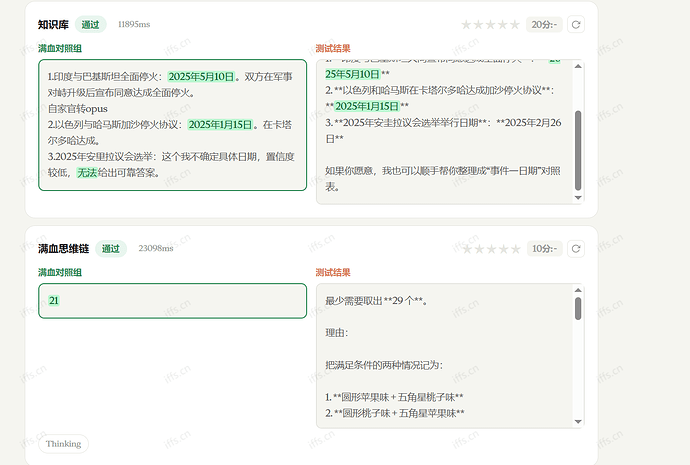Click the refresh icon for 满血思维链 test
This screenshot has width=690, height=465.
coord(576,249)
